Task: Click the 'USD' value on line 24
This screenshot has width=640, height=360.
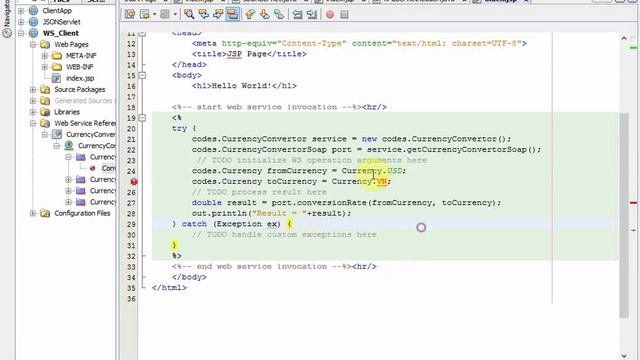Action: (394, 171)
